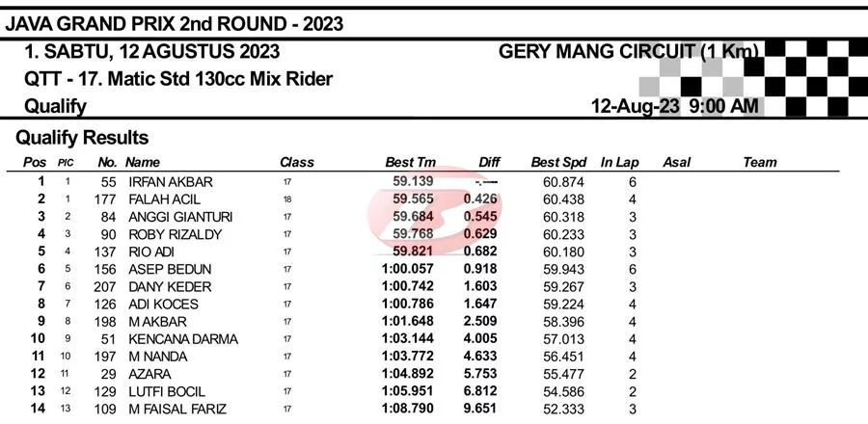Click the best speed value 60.874

click(x=564, y=181)
